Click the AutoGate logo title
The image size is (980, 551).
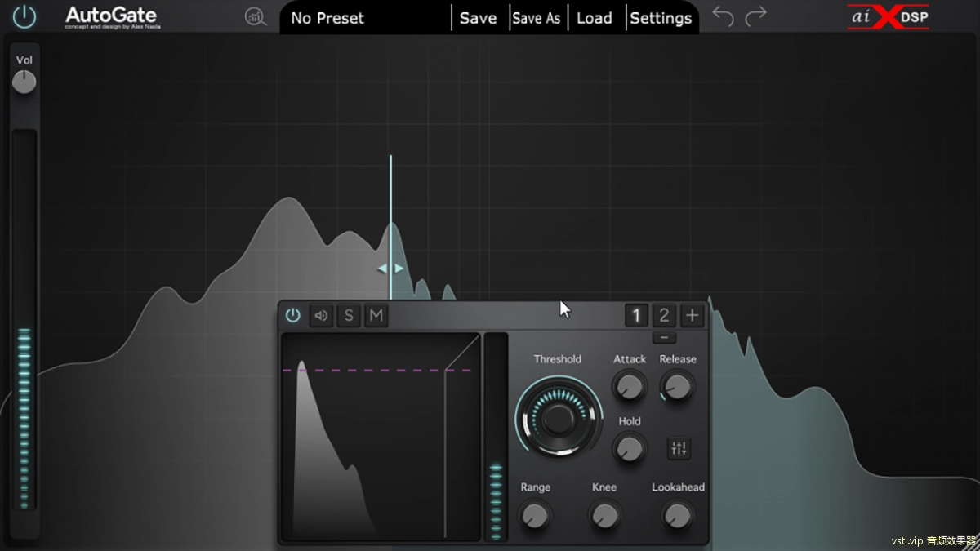point(111,16)
